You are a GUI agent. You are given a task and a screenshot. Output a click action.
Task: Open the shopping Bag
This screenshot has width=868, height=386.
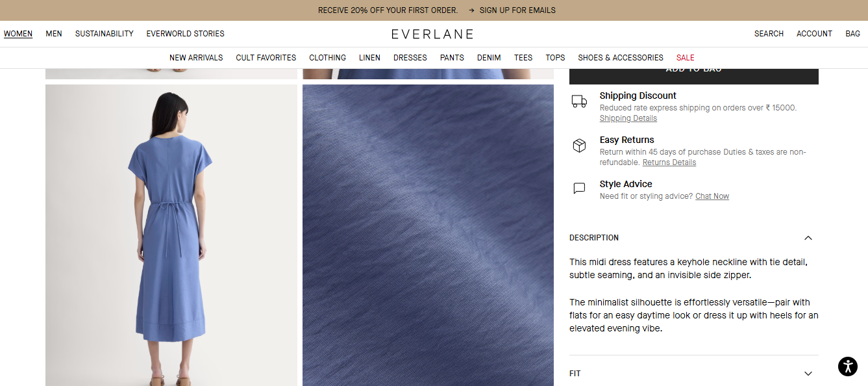coord(852,34)
